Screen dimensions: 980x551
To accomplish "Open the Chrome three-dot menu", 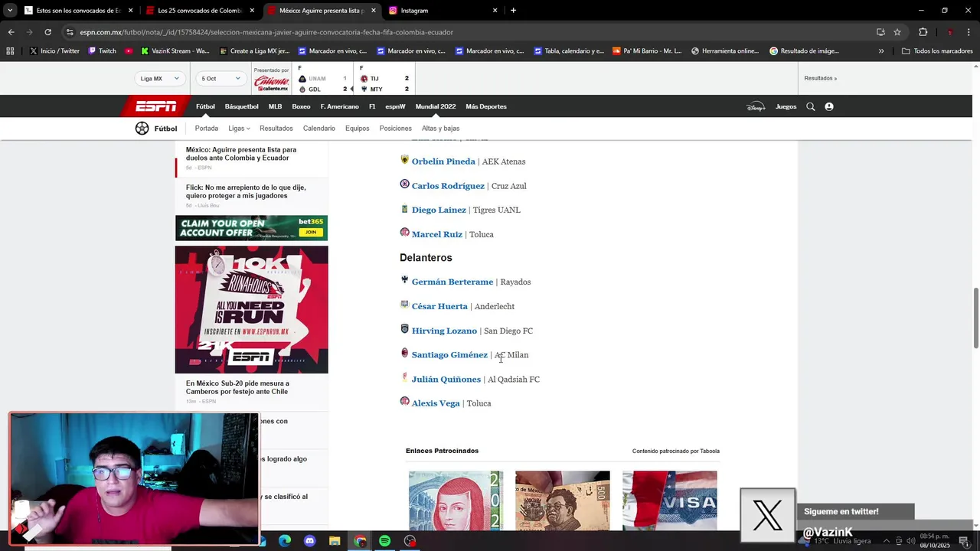I will click(x=969, y=32).
